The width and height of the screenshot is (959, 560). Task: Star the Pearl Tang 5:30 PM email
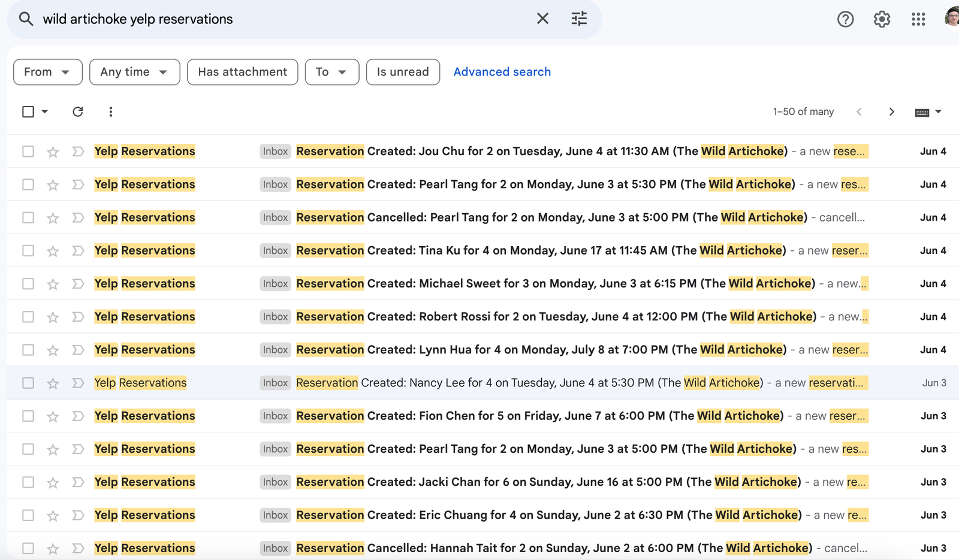click(x=53, y=184)
